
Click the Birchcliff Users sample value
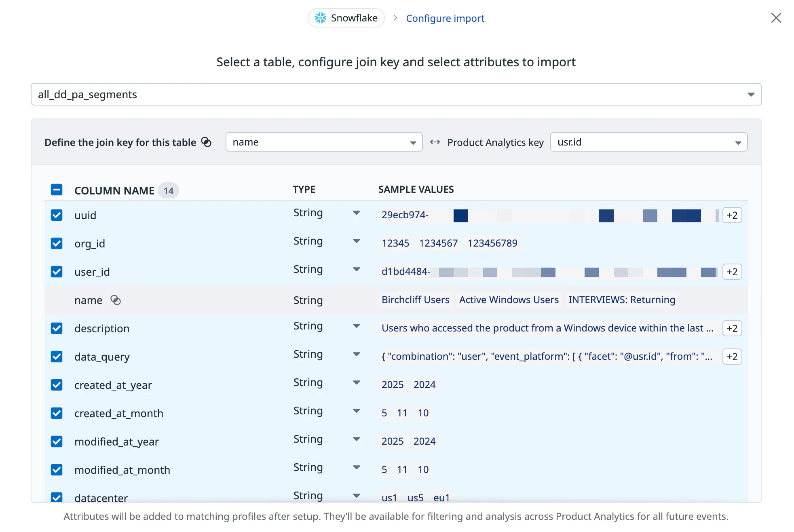tap(415, 300)
